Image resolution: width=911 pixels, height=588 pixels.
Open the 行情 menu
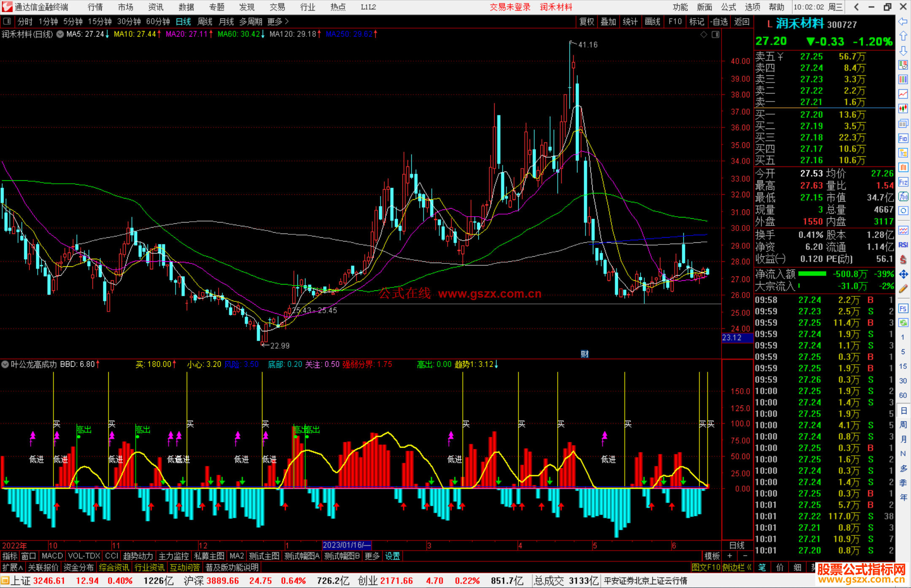click(95, 7)
